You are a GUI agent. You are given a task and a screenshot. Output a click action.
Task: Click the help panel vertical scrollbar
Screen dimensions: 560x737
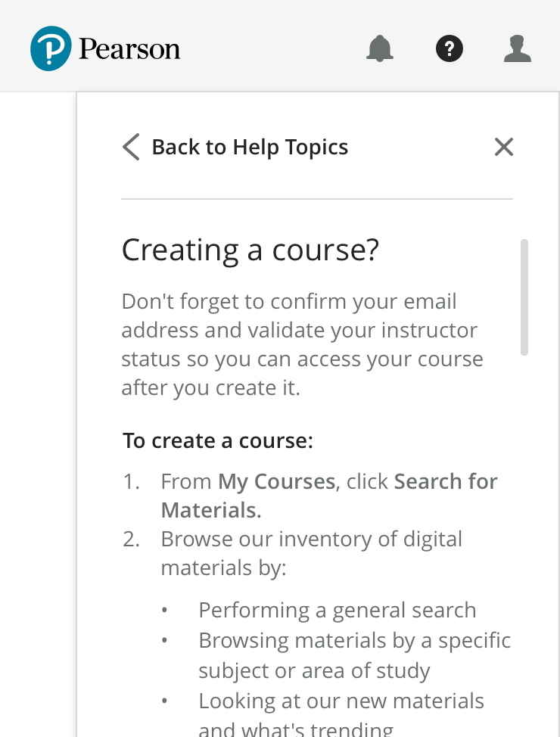(524, 297)
